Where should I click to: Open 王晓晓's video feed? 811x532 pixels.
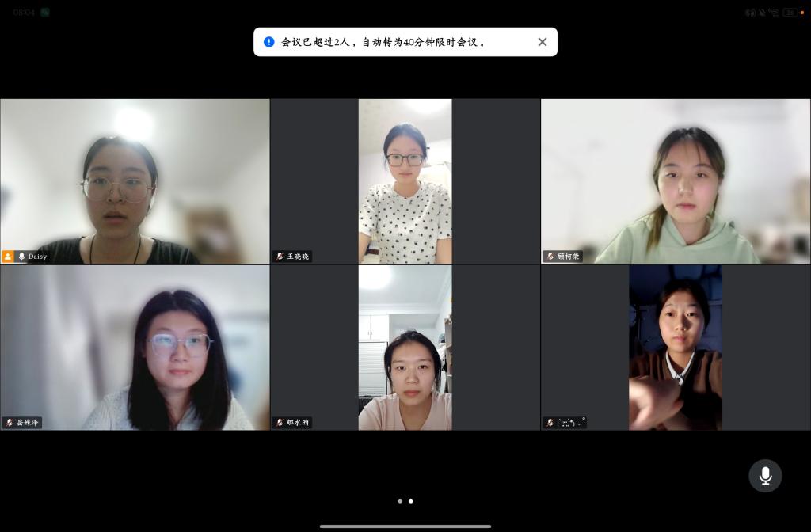click(405, 180)
